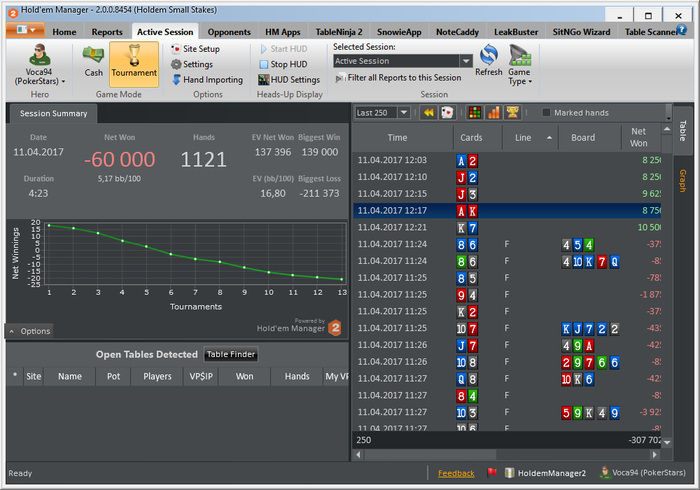Screen dimensions: 700x490
Task: Select Tournament game mode
Action: pos(134,64)
